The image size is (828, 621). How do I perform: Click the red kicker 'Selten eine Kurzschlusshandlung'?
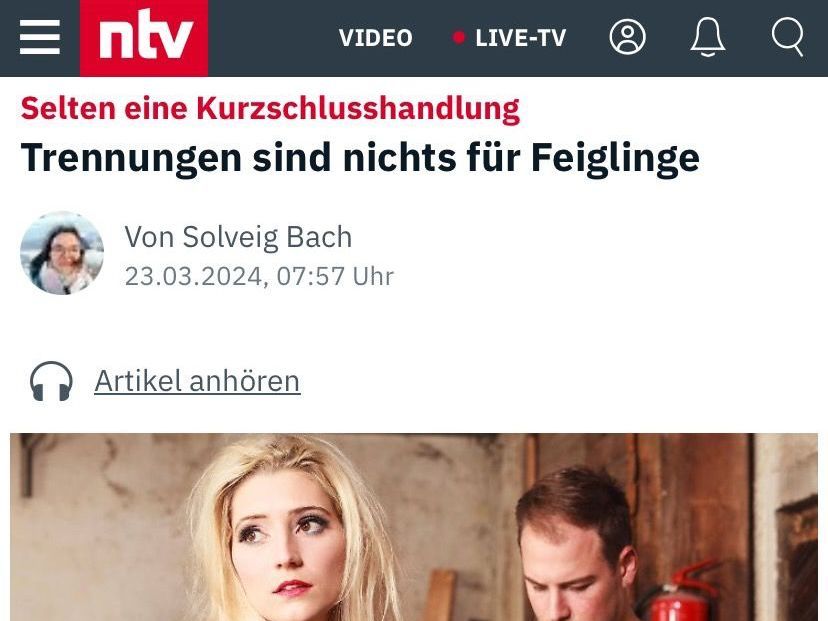pyautogui.click(x=270, y=109)
